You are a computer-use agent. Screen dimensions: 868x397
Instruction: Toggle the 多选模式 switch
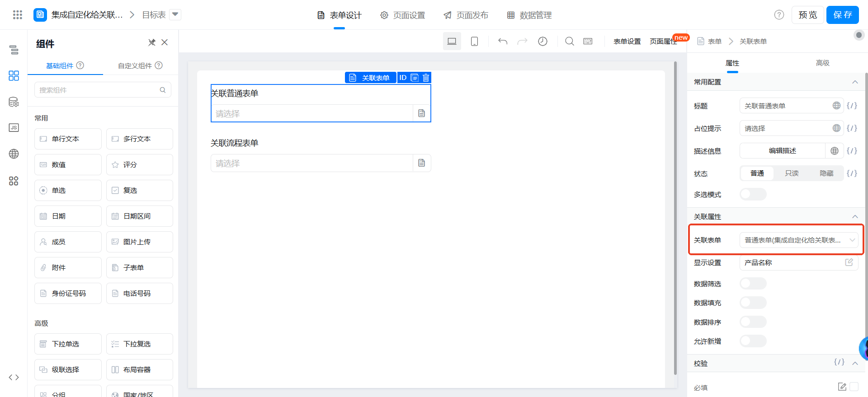point(753,194)
